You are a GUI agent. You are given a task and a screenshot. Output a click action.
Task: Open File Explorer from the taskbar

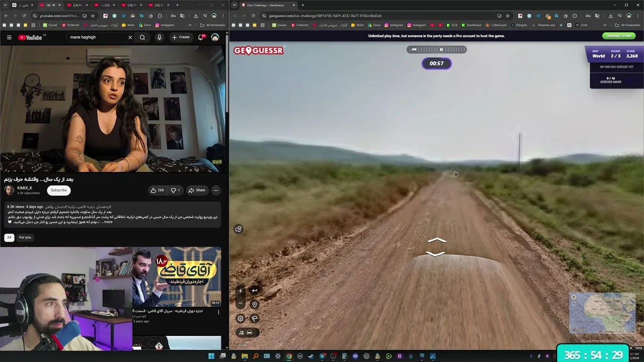(245, 356)
